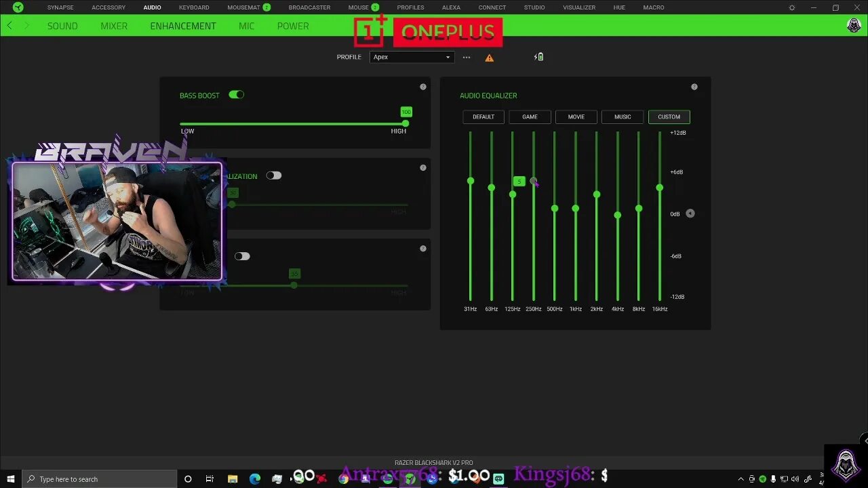Image resolution: width=868 pixels, height=488 pixels.
Task: Enable the Sound Normalization toggle
Action: click(273, 176)
